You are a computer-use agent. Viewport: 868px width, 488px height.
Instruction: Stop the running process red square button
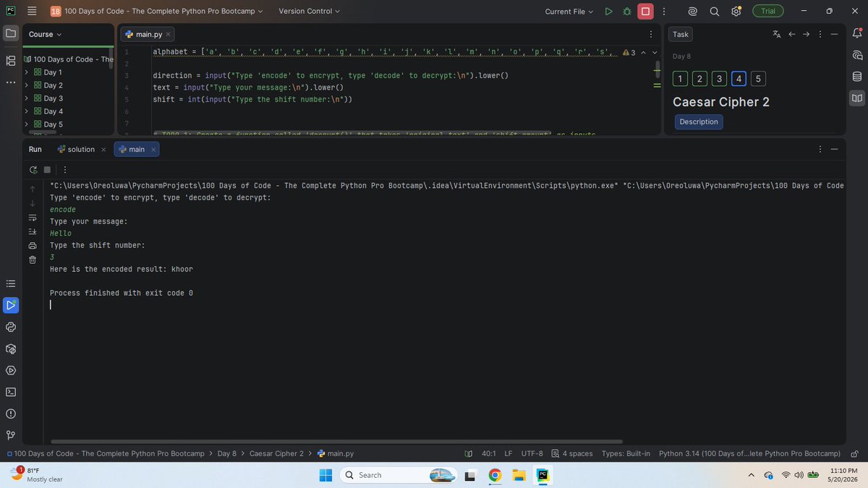pos(645,12)
